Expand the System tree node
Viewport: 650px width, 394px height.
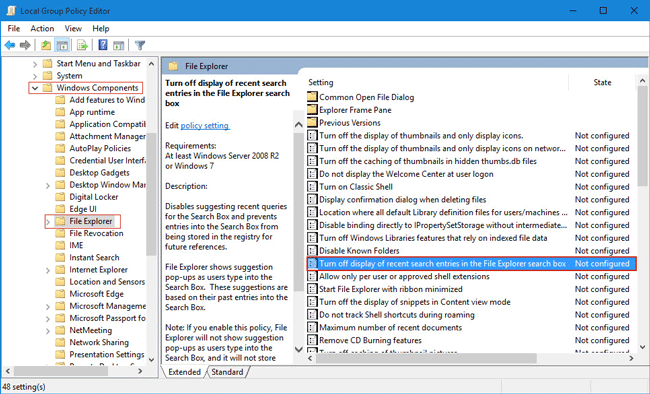click(35, 76)
